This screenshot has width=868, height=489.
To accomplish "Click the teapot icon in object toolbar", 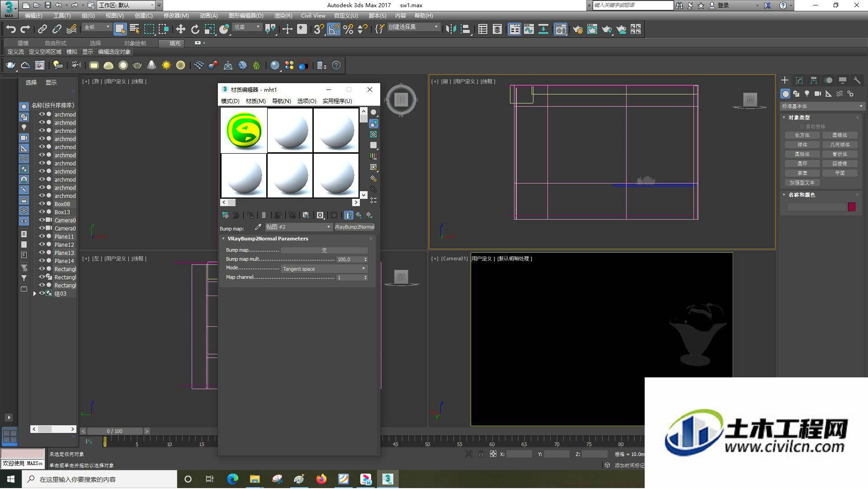I will point(10,66).
